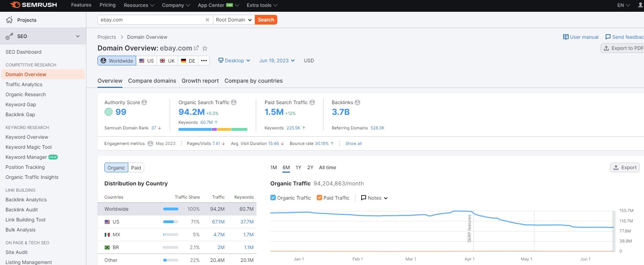Open Features in top menu
The image size is (644, 265).
click(x=81, y=5)
